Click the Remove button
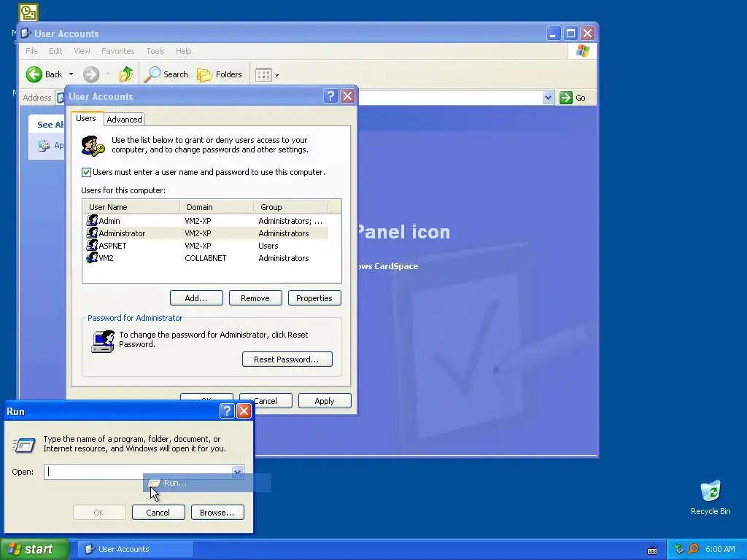The width and height of the screenshot is (747, 560). [255, 298]
